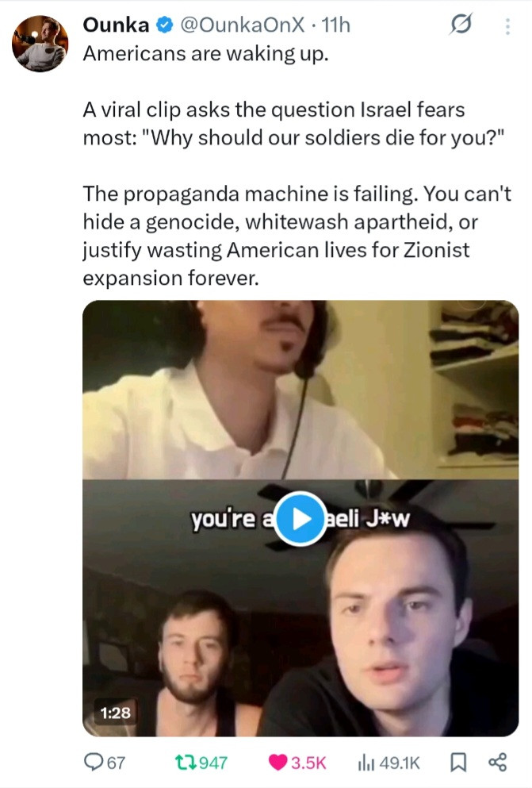
Task: Click the 947 reposts count
Action: click(x=213, y=763)
